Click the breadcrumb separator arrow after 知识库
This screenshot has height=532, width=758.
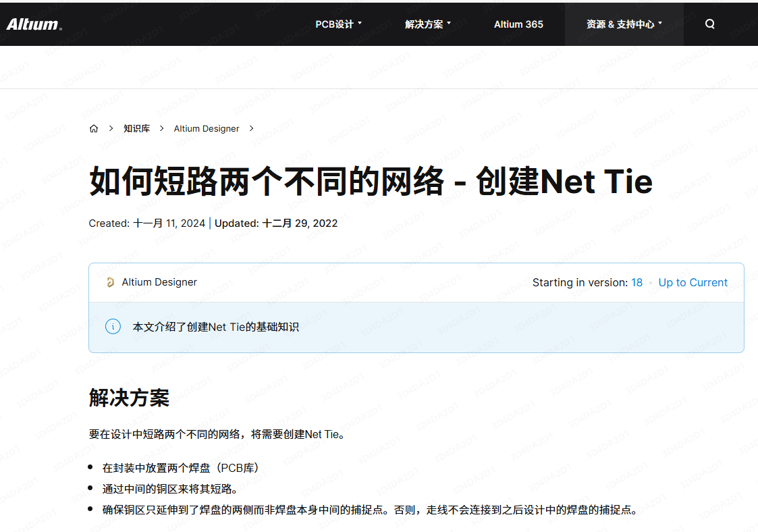click(161, 128)
